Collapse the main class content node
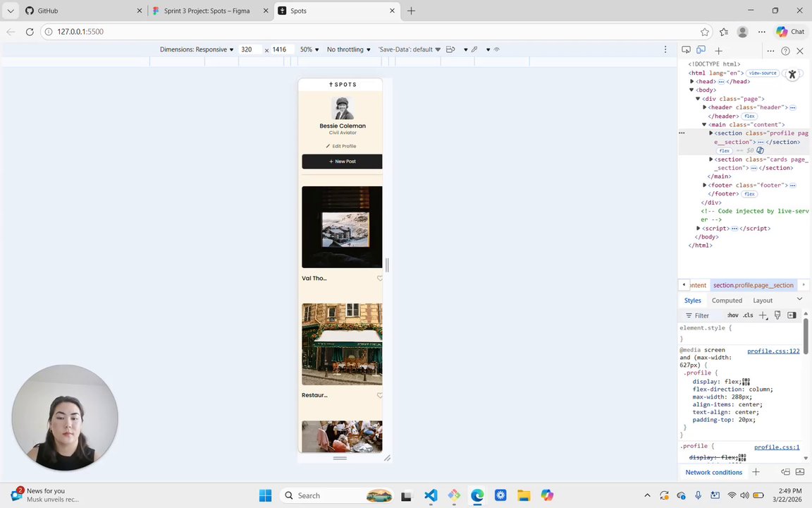This screenshot has height=508, width=812. point(703,124)
